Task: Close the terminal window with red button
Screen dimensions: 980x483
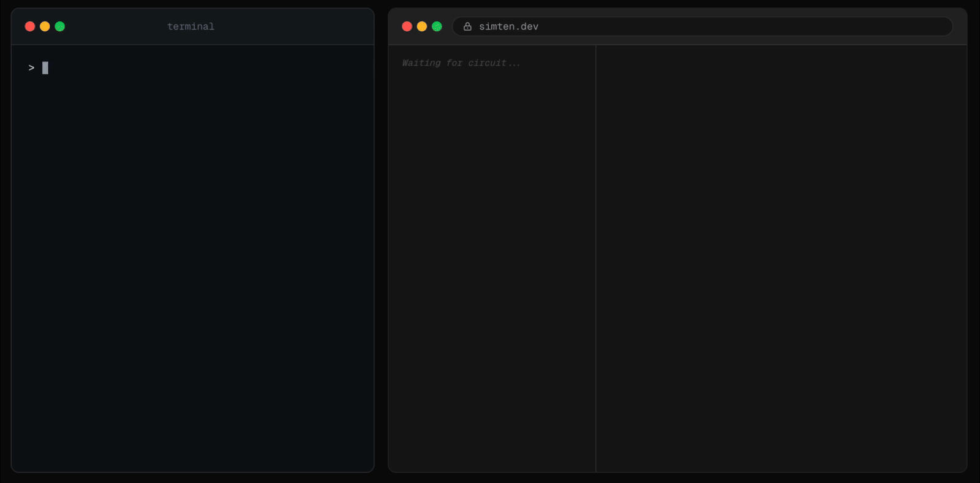Action: pos(29,26)
